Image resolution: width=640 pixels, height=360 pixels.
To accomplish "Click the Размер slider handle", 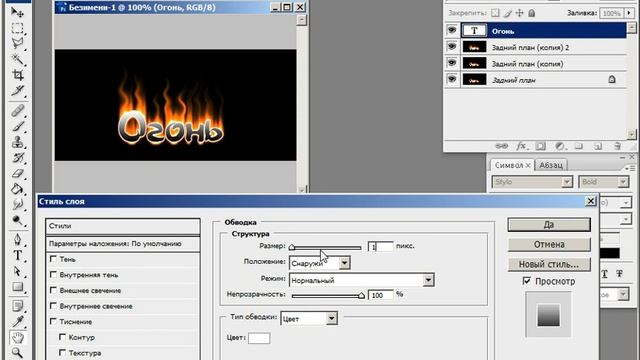I will click(292, 247).
